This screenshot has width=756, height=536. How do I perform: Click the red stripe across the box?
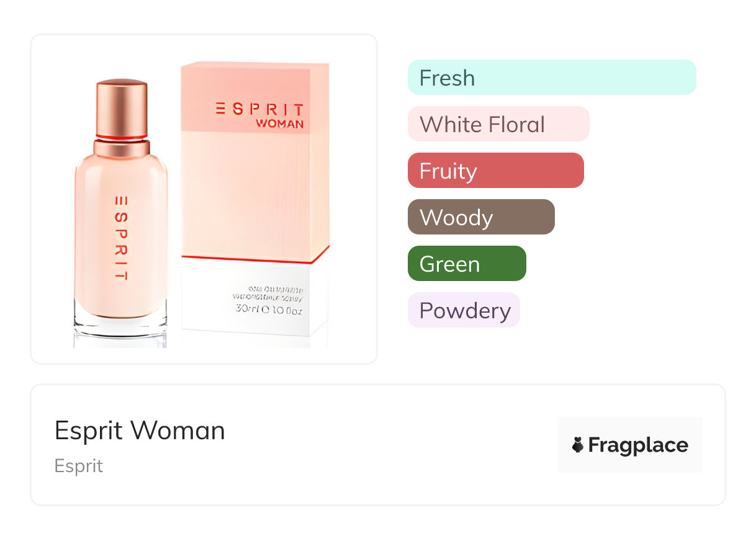[x=254, y=259]
